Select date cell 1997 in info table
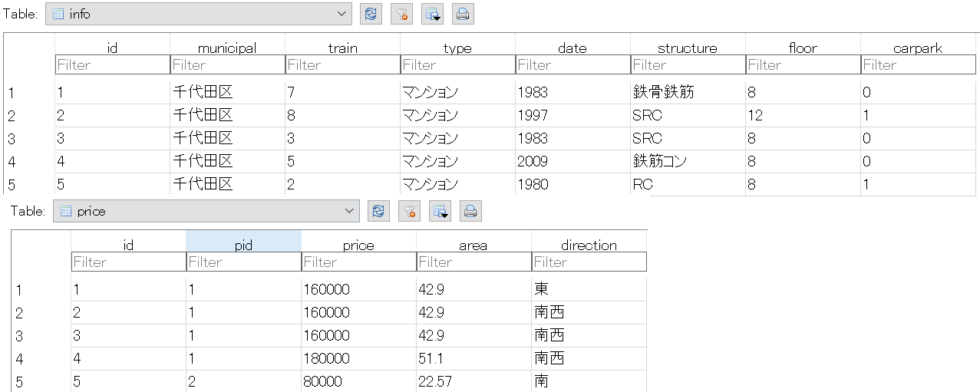Screen dimensions: 980x392 click(x=572, y=116)
